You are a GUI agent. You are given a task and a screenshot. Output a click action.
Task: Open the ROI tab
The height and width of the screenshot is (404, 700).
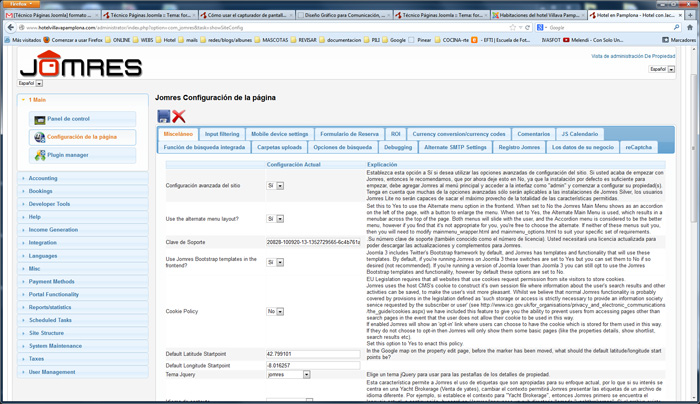(x=396, y=134)
